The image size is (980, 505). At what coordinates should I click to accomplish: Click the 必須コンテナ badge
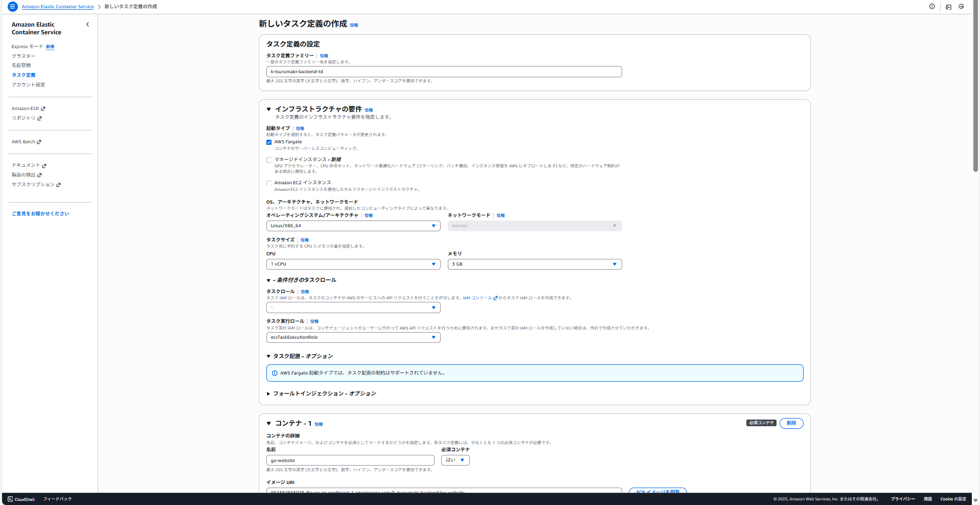(761, 423)
